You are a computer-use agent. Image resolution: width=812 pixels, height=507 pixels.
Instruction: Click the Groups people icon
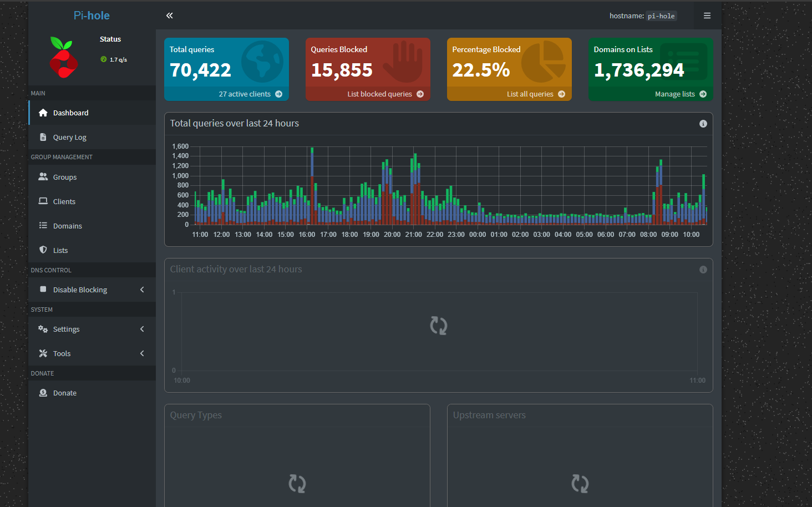(x=43, y=176)
